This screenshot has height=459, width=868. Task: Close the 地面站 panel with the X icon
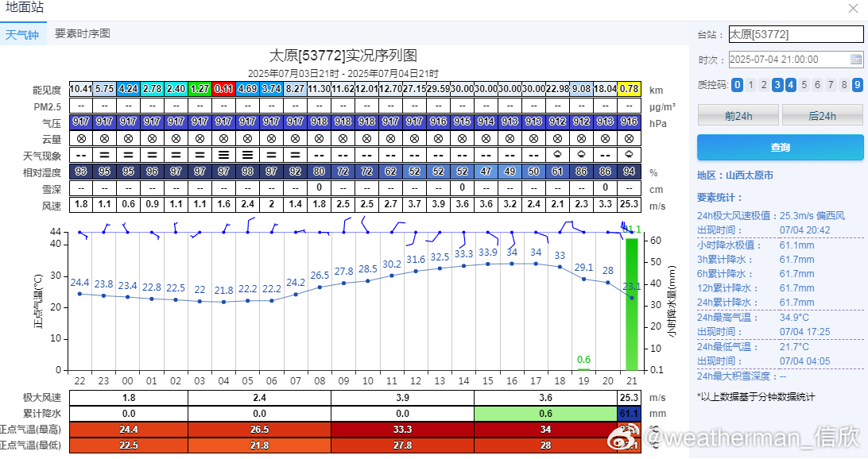click(853, 8)
